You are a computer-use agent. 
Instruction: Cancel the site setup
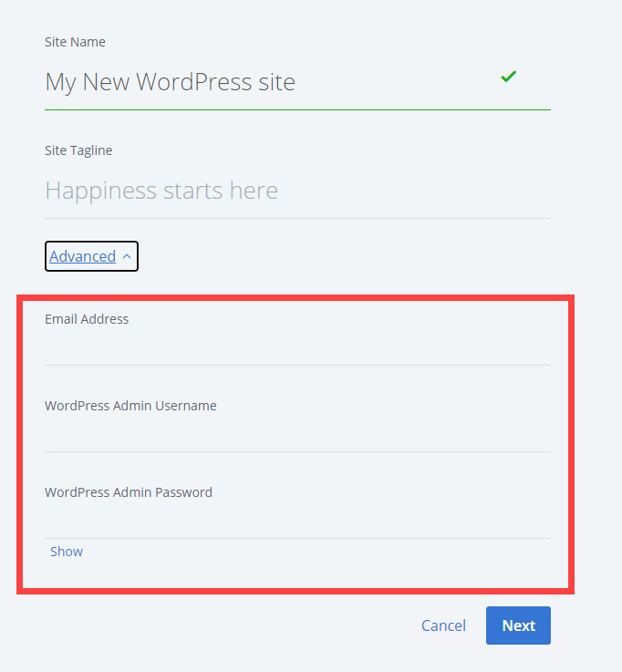[x=443, y=625]
